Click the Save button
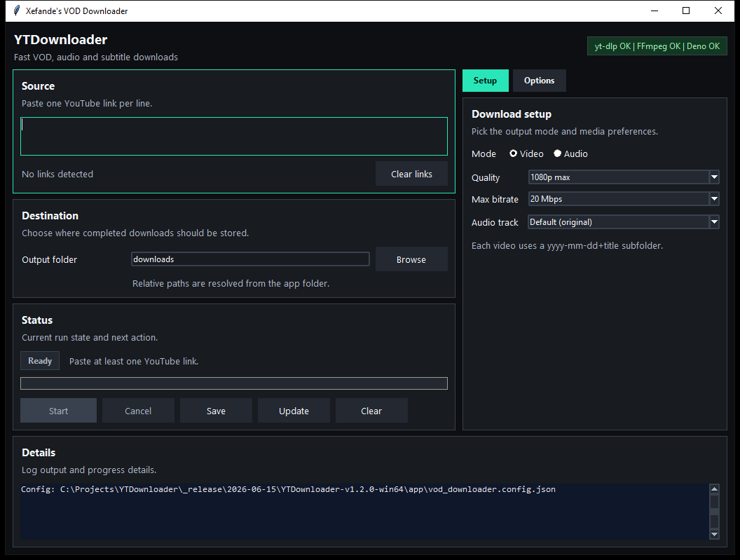 (216, 410)
